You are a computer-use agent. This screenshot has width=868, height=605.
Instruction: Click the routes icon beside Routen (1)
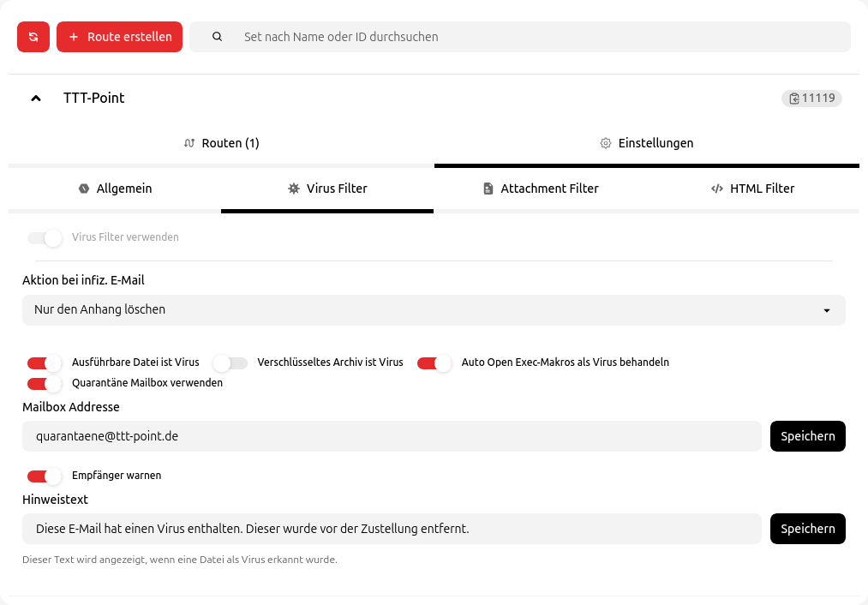point(189,143)
